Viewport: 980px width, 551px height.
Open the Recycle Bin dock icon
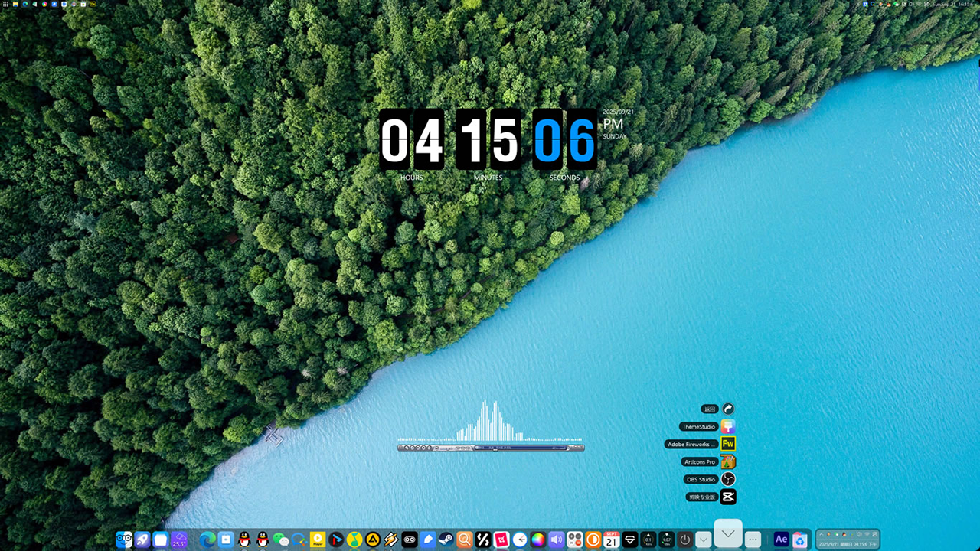coord(800,540)
